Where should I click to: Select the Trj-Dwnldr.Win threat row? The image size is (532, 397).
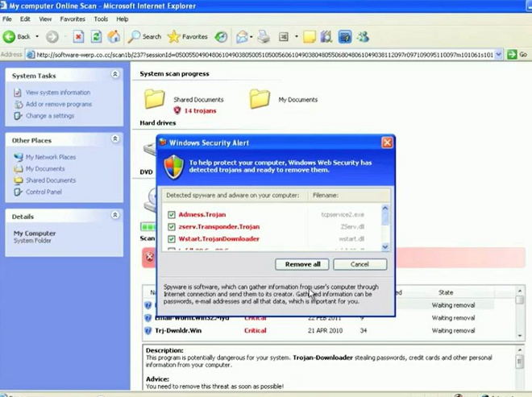coord(328,330)
